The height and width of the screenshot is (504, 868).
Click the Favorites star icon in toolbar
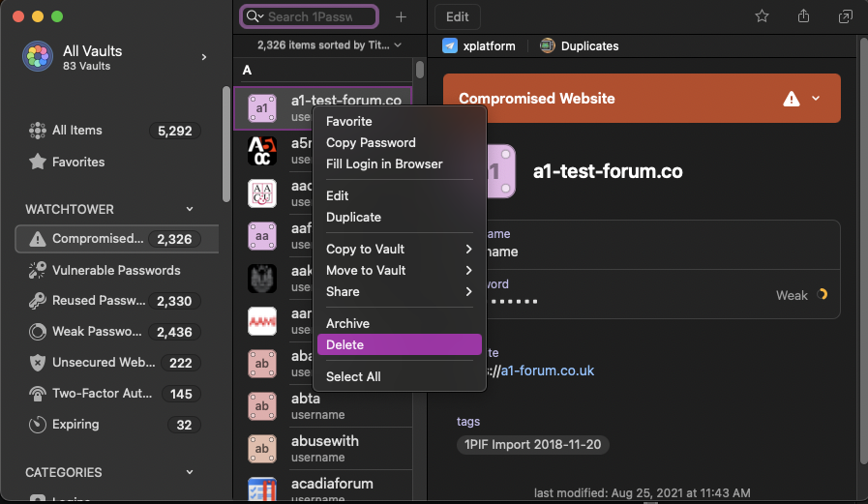762,16
